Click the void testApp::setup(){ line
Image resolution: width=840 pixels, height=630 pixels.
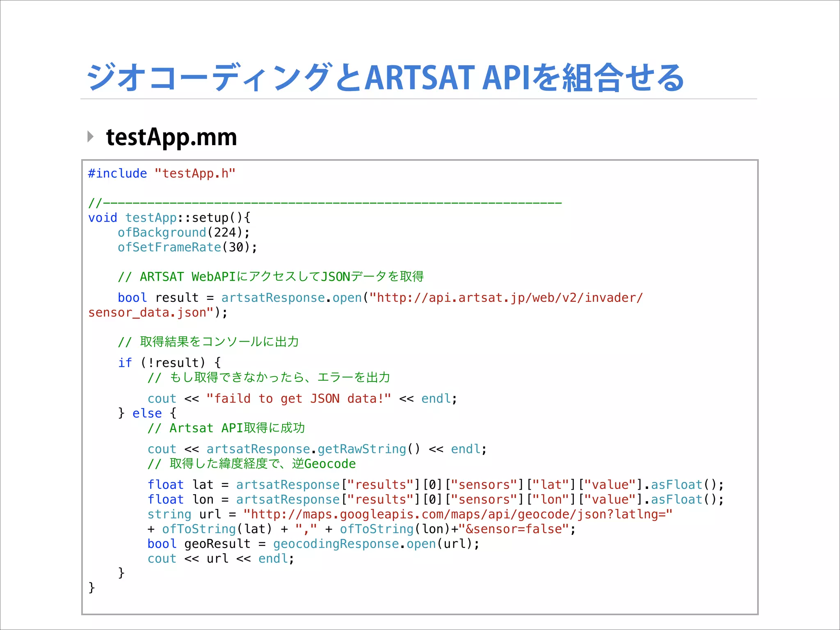pyautogui.click(x=169, y=218)
